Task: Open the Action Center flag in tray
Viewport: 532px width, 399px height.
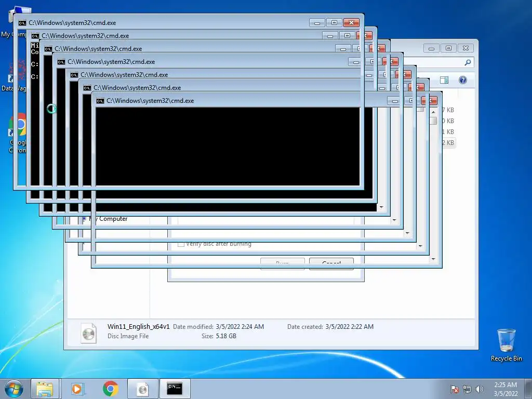Action: tap(454, 389)
